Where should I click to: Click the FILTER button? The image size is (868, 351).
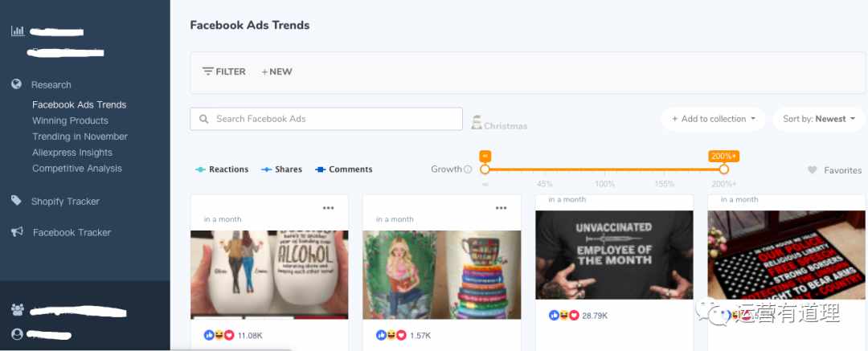(x=224, y=71)
